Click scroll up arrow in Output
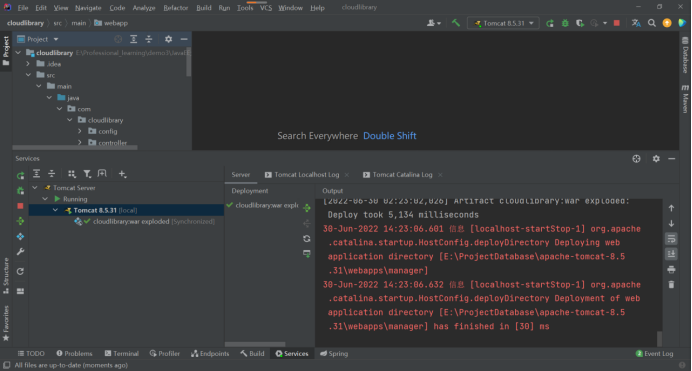 point(671,208)
